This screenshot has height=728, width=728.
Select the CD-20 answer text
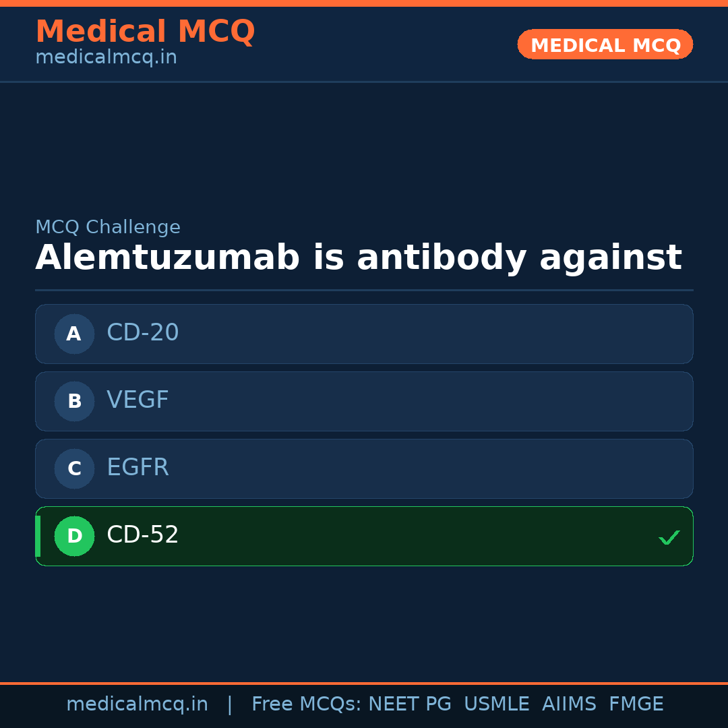click(143, 333)
